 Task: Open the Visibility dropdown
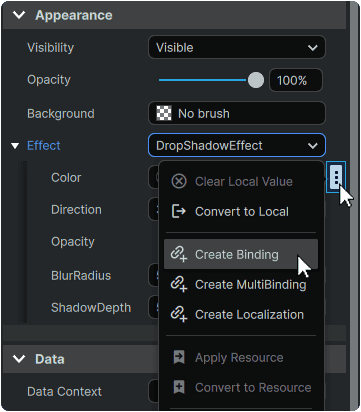237,47
